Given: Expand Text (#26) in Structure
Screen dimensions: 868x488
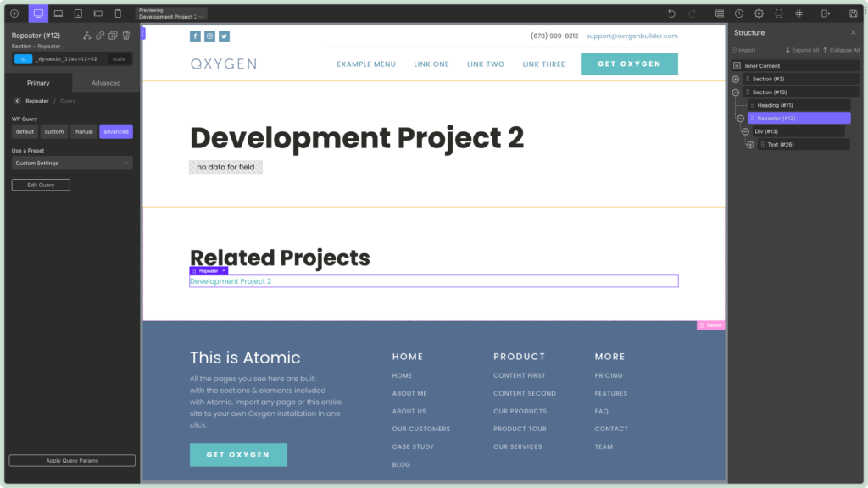Looking at the screenshot, I should click(x=751, y=145).
